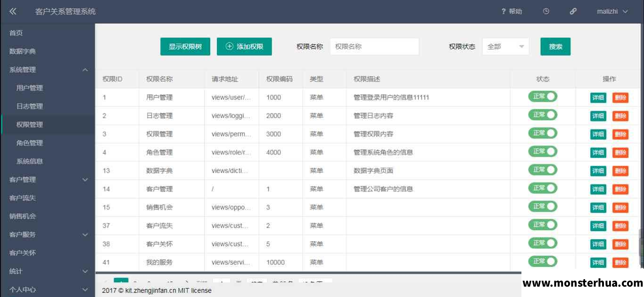Image resolution: width=644 pixels, height=297 pixels.
Task: Click the link icon in top bar
Action: click(x=573, y=11)
